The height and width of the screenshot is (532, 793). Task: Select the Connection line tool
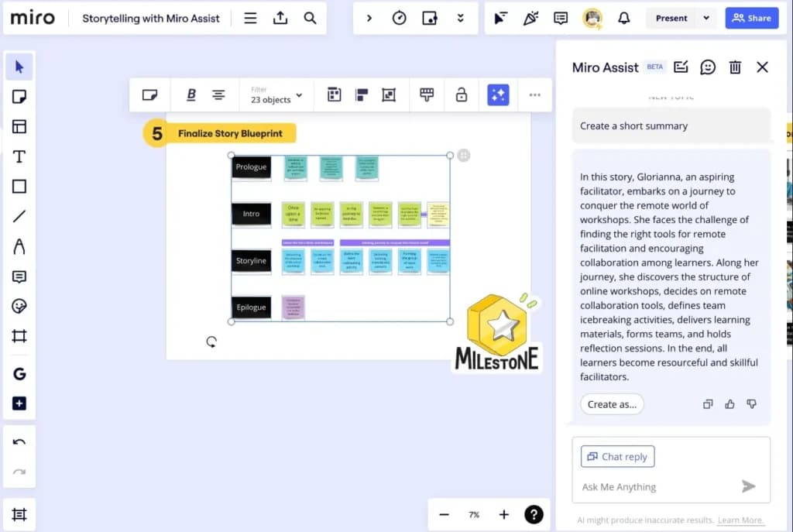point(19,217)
